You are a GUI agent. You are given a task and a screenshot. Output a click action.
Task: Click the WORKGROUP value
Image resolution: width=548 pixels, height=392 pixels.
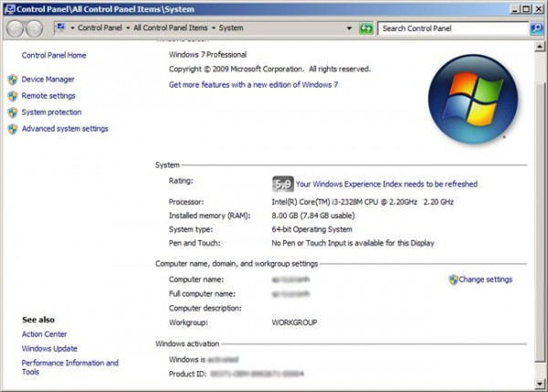click(294, 323)
